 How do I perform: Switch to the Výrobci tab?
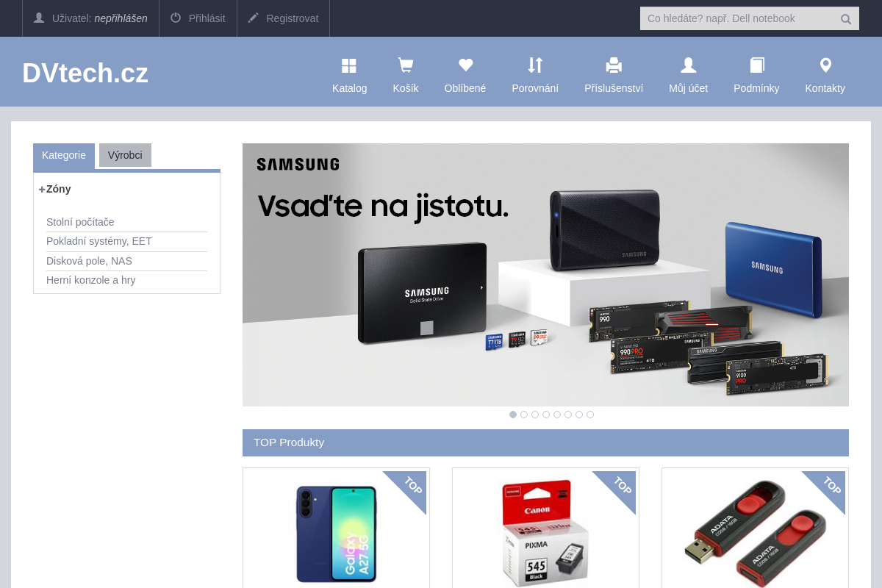click(x=125, y=155)
